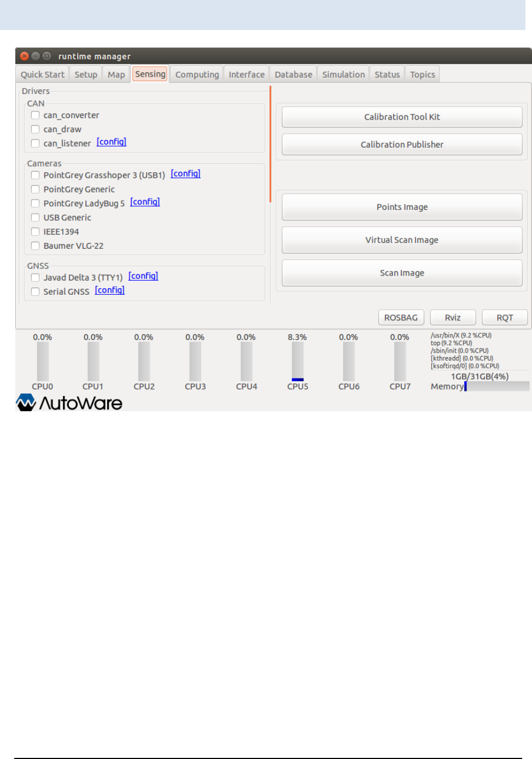This screenshot has height=759, width=532.
Task: Open the Database tab
Action: tap(294, 74)
